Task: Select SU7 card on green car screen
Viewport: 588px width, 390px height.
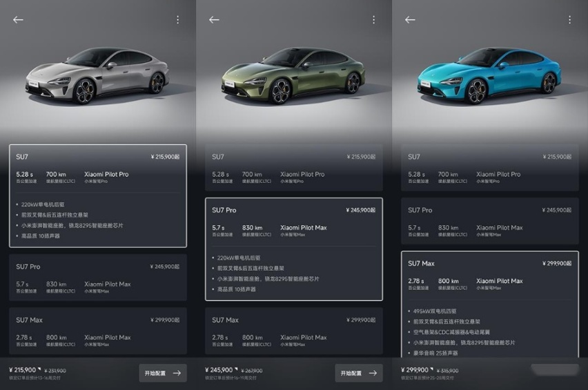Action: (x=294, y=168)
